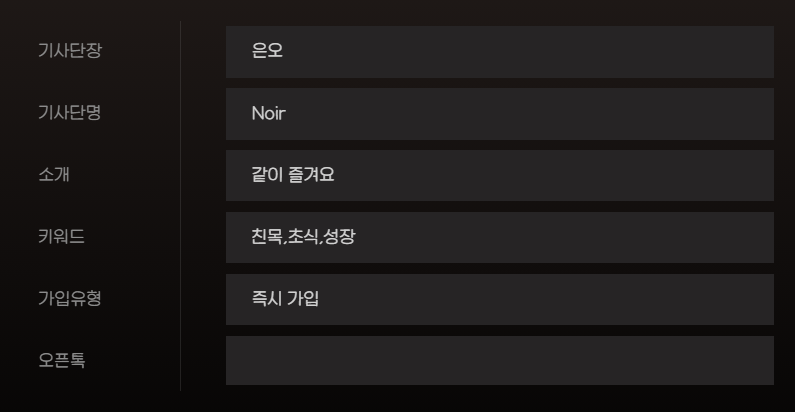Click the word 성장 in keywords
The image size is (795, 412).
[x=340, y=237]
